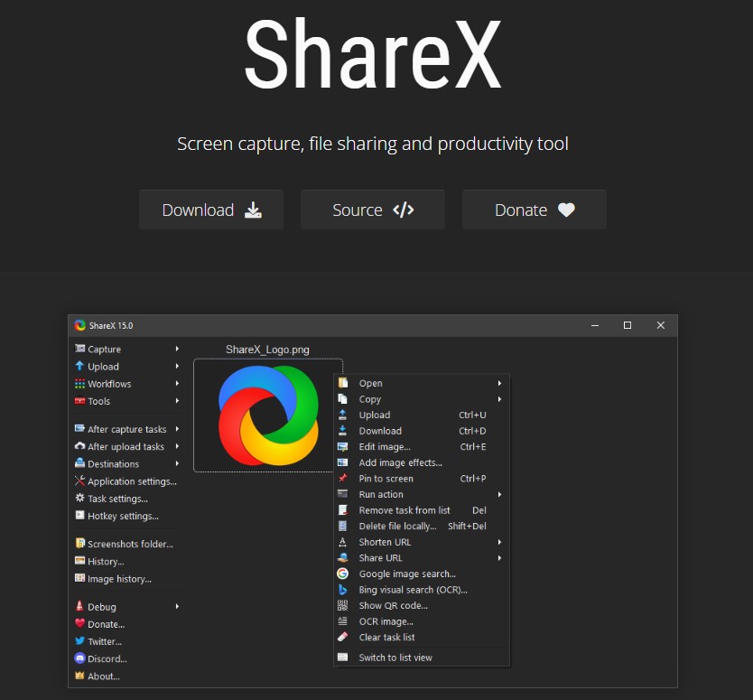The image size is (753, 700).
Task: Click the Upload arrow icon in sidebar
Action: coord(79,366)
